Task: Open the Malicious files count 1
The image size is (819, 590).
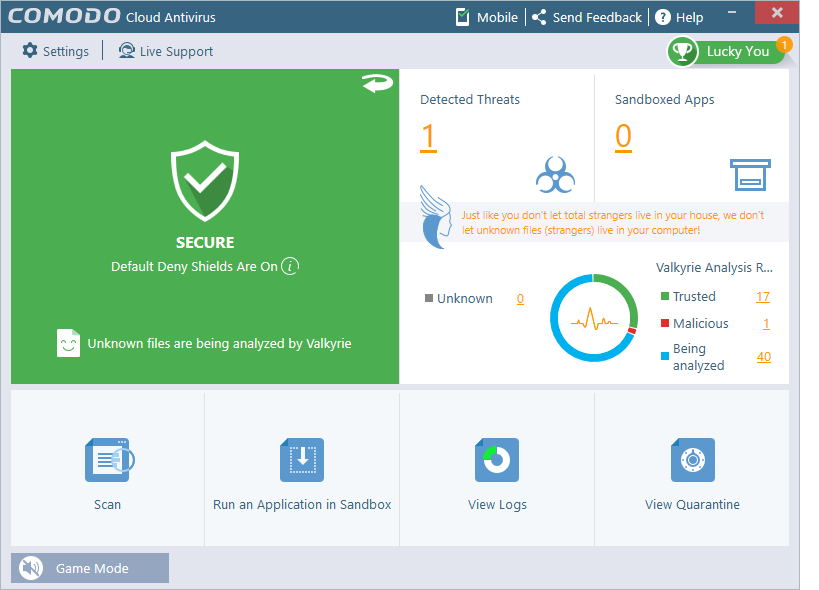Action: pos(766,324)
